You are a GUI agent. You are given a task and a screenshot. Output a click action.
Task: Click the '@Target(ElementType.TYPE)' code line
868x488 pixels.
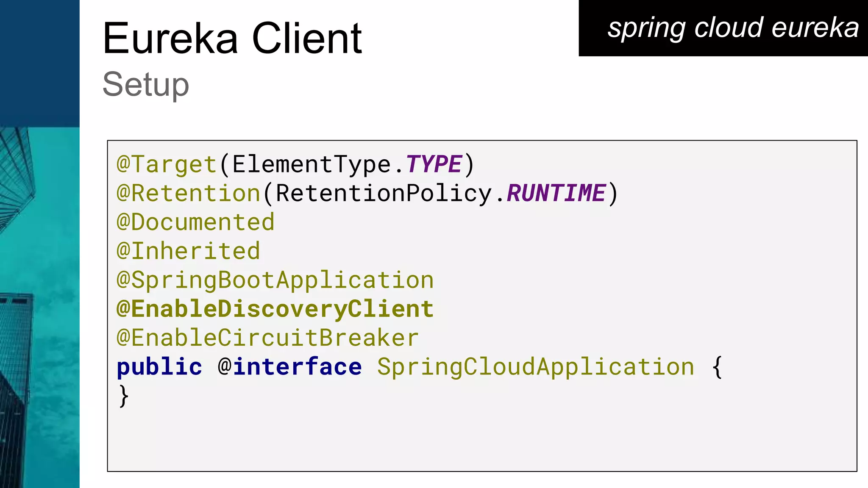pyautogui.click(x=295, y=164)
